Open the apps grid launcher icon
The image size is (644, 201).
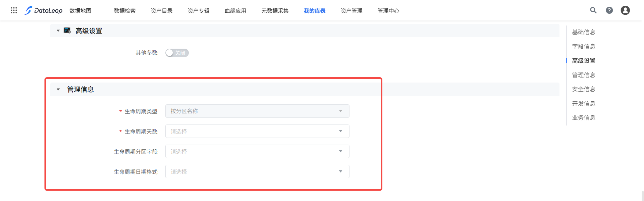click(x=14, y=10)
